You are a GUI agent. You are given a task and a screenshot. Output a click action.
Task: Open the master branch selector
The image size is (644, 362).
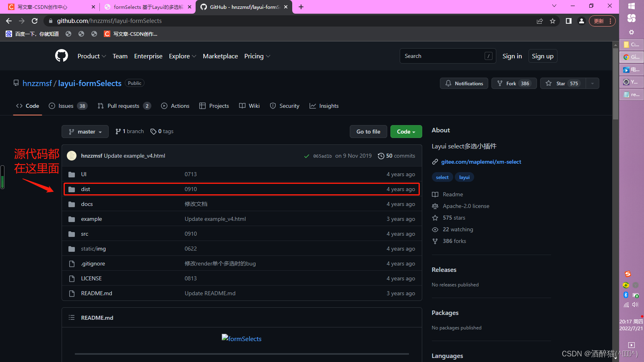pos(85,132)
